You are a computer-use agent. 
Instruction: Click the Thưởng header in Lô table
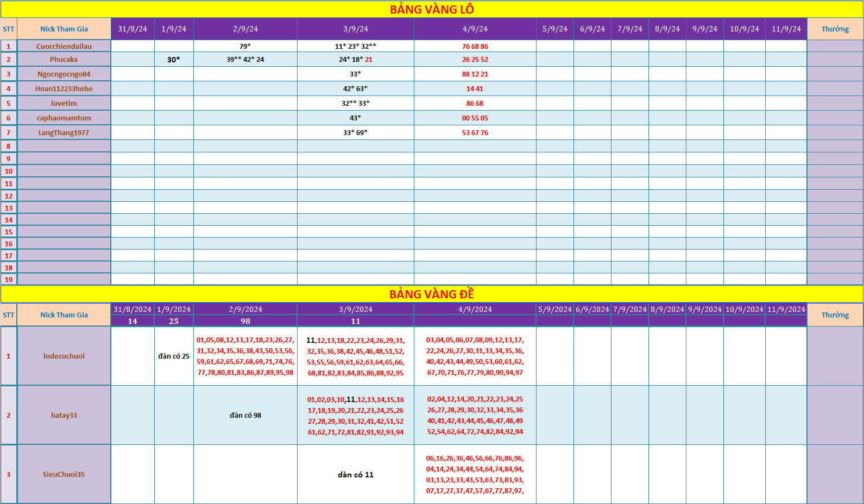835,29
